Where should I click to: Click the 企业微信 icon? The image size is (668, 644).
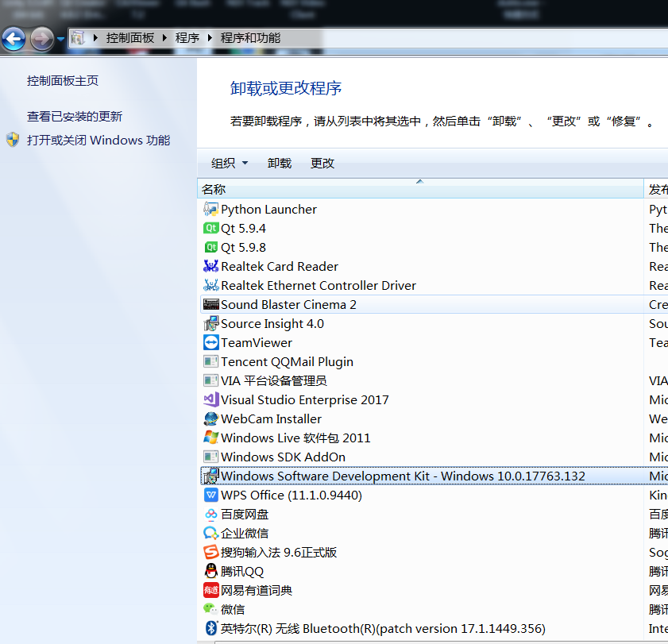coord(210,533)
